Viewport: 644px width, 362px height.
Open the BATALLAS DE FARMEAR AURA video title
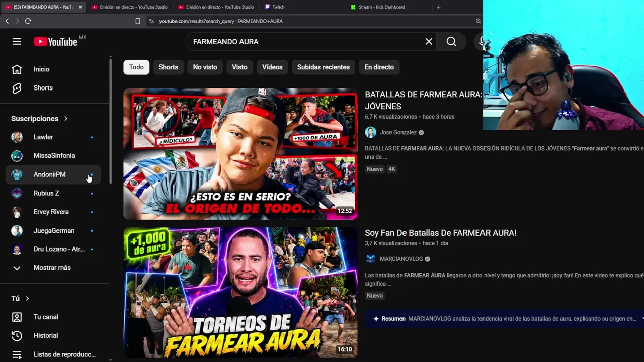(x=424, y=100)
